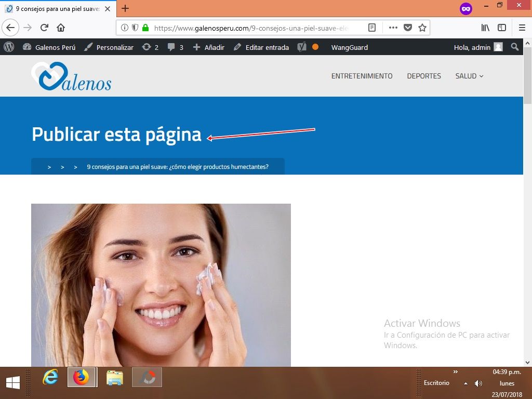Click the private browsing mask icon
This screenshot has width=532, height=399.
coord(466,9)
